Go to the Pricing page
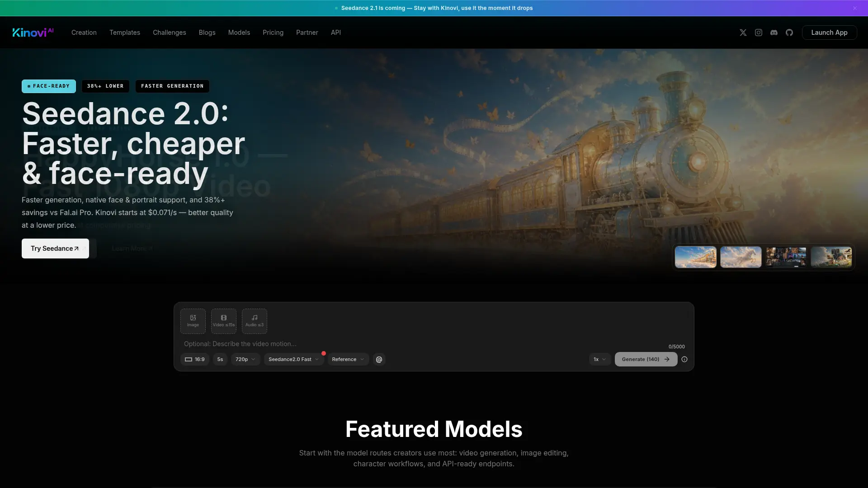The width and height of the screenshot is (868, 488). (273, 33)
